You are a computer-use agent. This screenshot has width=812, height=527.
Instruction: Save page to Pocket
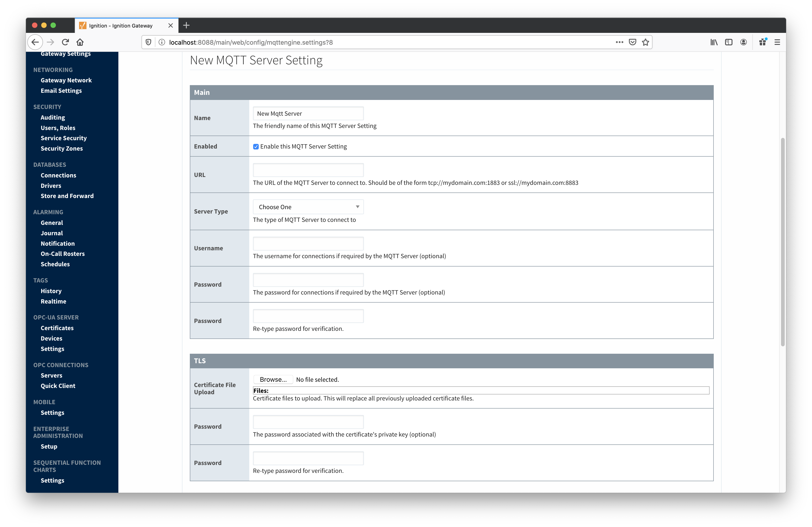[633, 42]
